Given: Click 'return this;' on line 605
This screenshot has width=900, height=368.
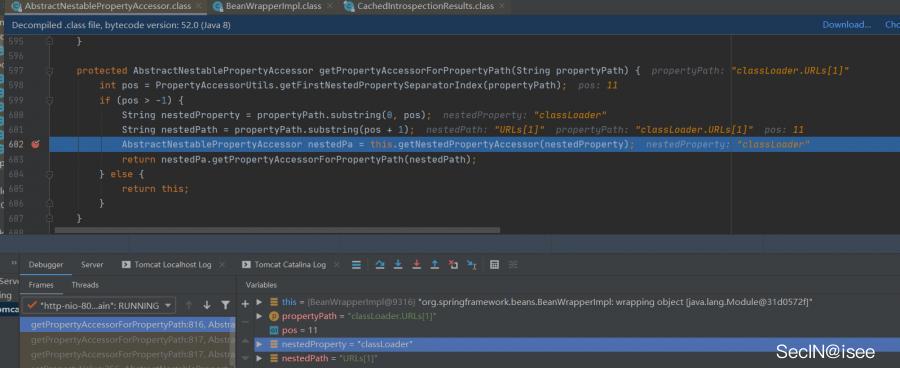Looking at the screenshot, I should coord(155,189).
